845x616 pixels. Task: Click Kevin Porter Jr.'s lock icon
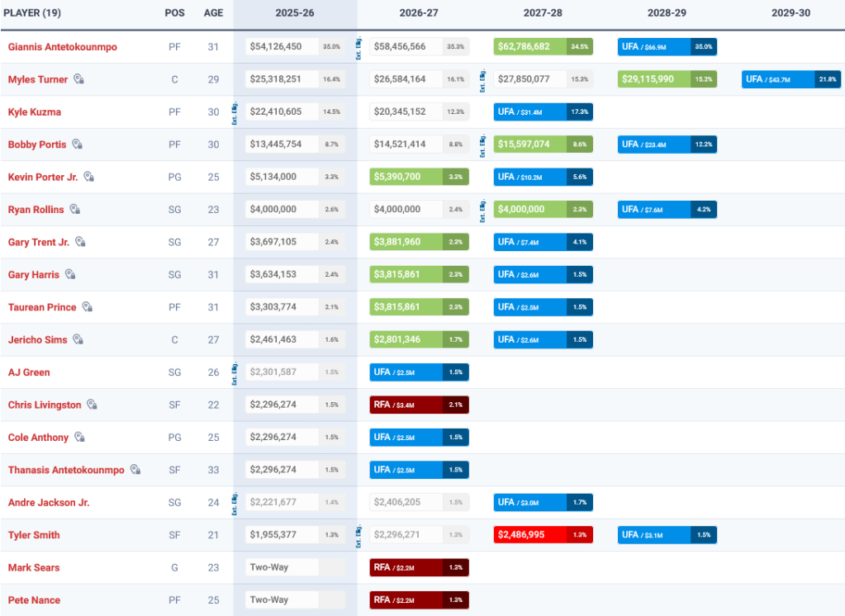[x=89, y=177]
